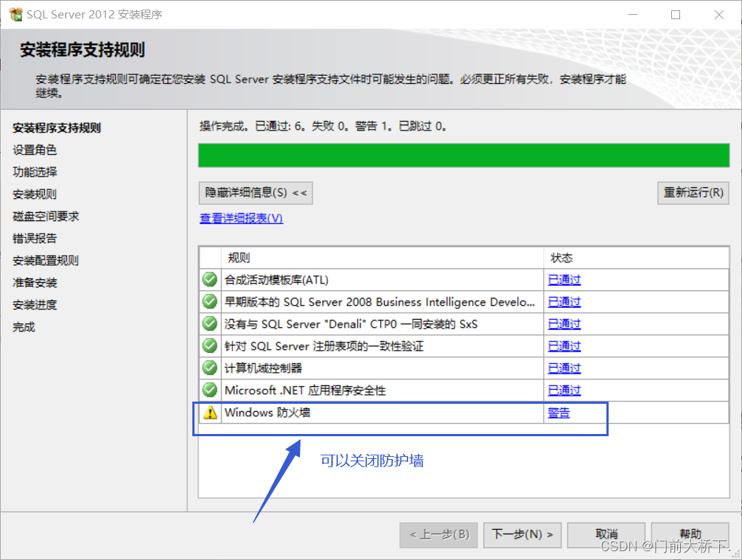The image size is (742, 560).
Task: Click green check icon for Microsoft .NET 应用程序安全性
Action: pyautogui.click(x=210, y=390)
